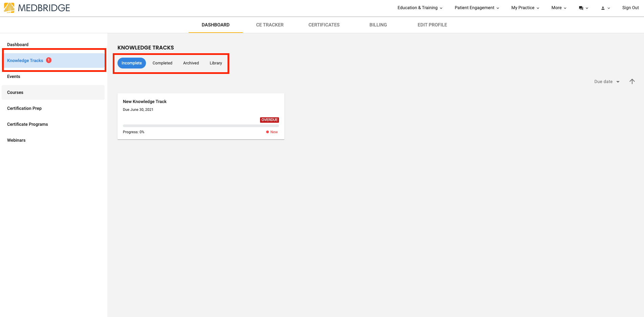Select Dashboard in the left sidebar
Viewport: 644px width, 317px height.
(x=53, y=44)
